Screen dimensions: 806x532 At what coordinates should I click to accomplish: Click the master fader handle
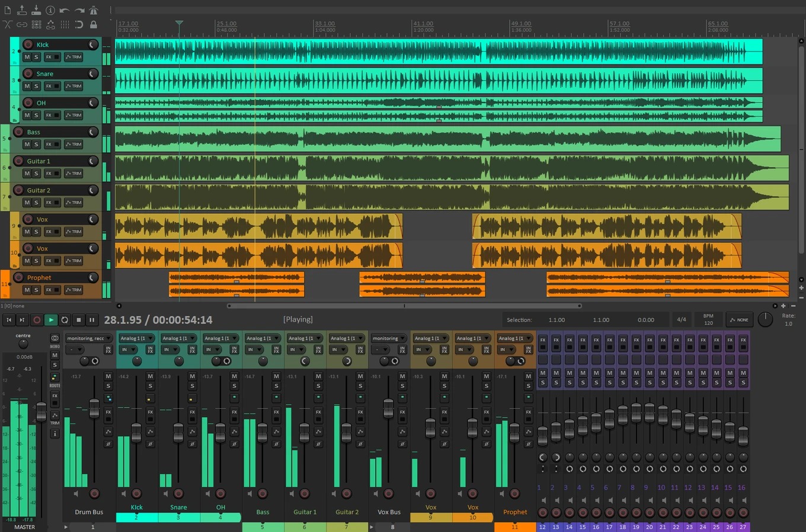pyautogui.click(x=41, y=412)
